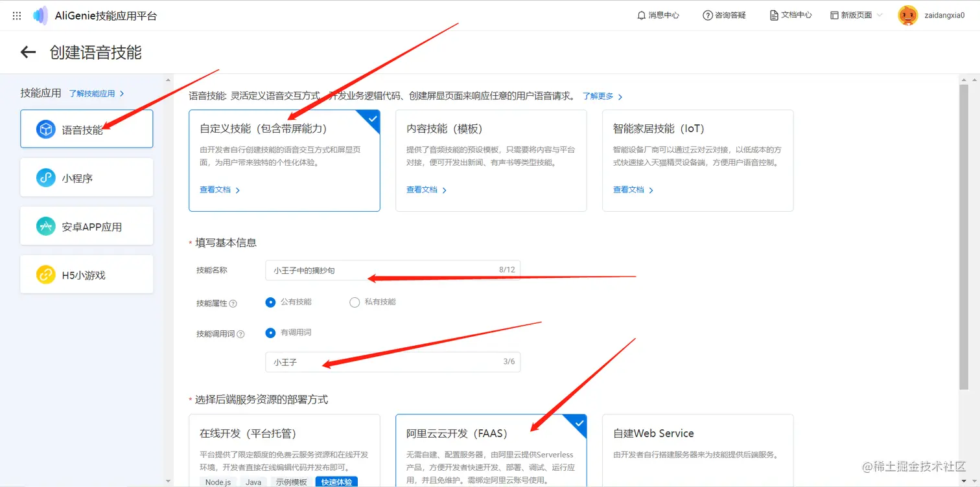Click the main page vertical scrollbar

coord(964,236)
